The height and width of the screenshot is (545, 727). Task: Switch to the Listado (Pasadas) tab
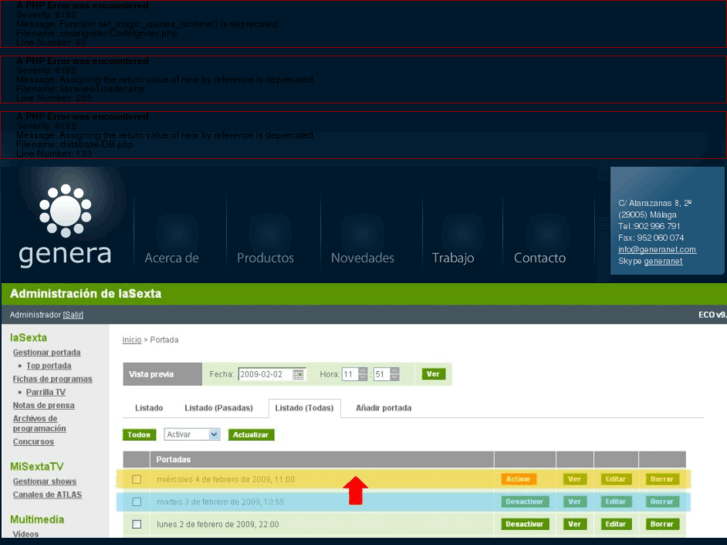pyautogui.click(x=219, y=408)
